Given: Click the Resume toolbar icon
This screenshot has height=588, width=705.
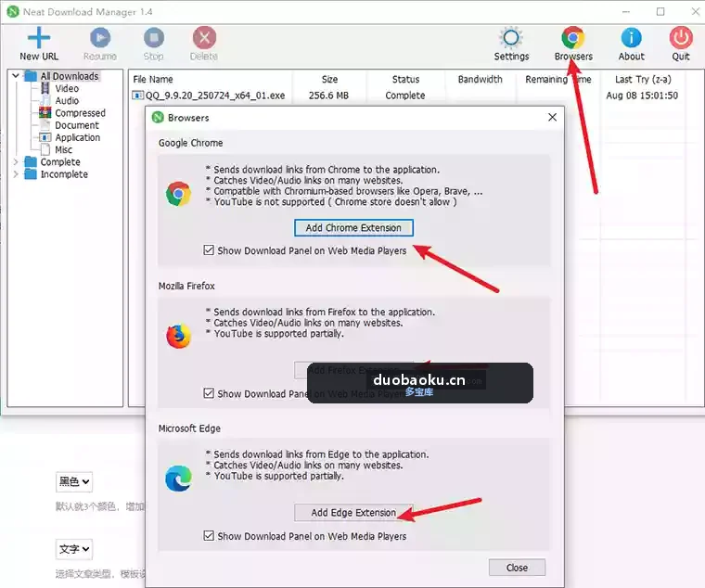Looking at the screenshot, I should [100, 38].
